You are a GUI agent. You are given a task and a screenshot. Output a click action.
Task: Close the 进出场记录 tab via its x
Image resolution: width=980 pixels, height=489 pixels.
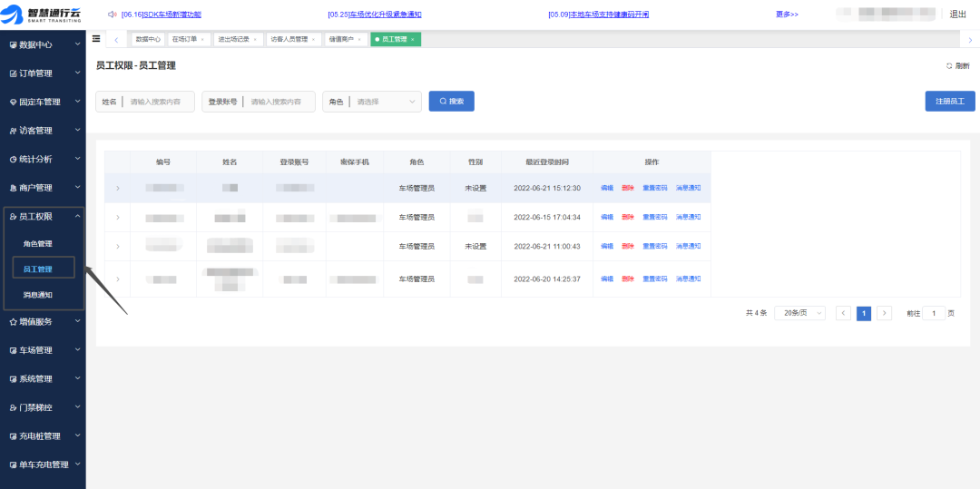pyautogui.click(x=254, y=39)
